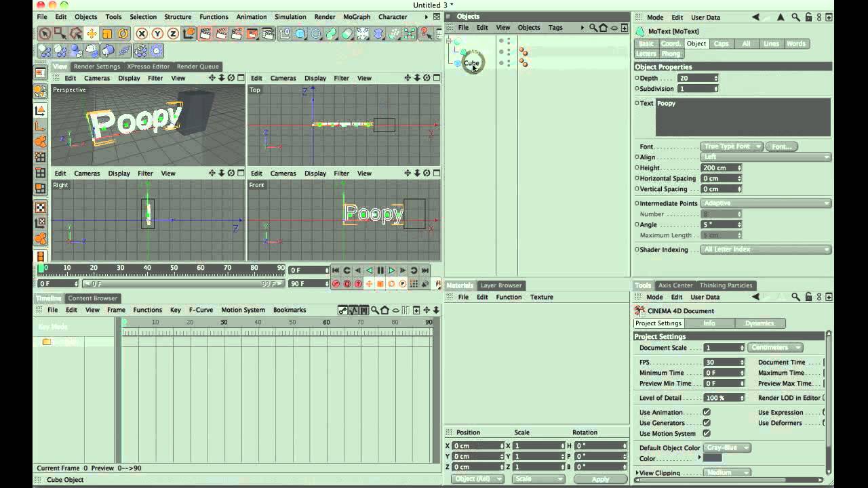Play the animation forward
This screenshot has width=868, height=488.
[x=391, y=270]
